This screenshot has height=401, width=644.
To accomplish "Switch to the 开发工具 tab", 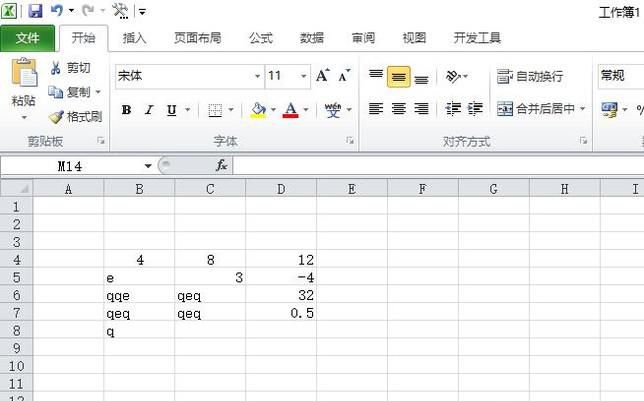I will tap(477, 38).
